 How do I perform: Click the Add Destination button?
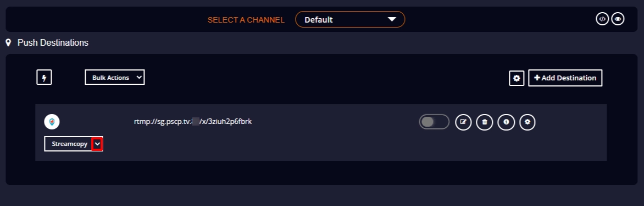(565, 78)
